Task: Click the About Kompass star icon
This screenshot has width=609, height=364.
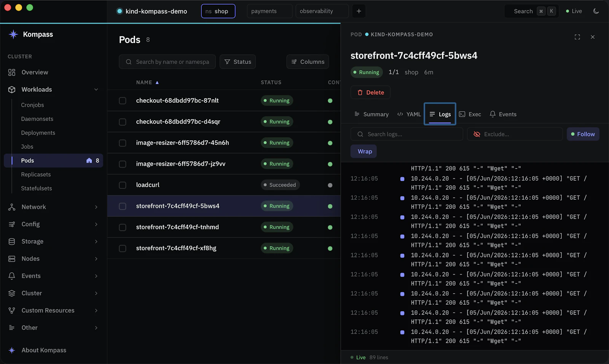Action: (x=12, y=350)
